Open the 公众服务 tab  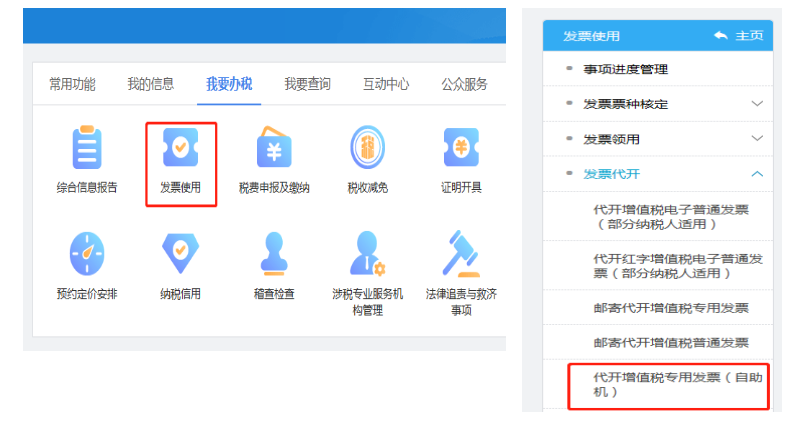pyautogui.click(x=465, y=84)
